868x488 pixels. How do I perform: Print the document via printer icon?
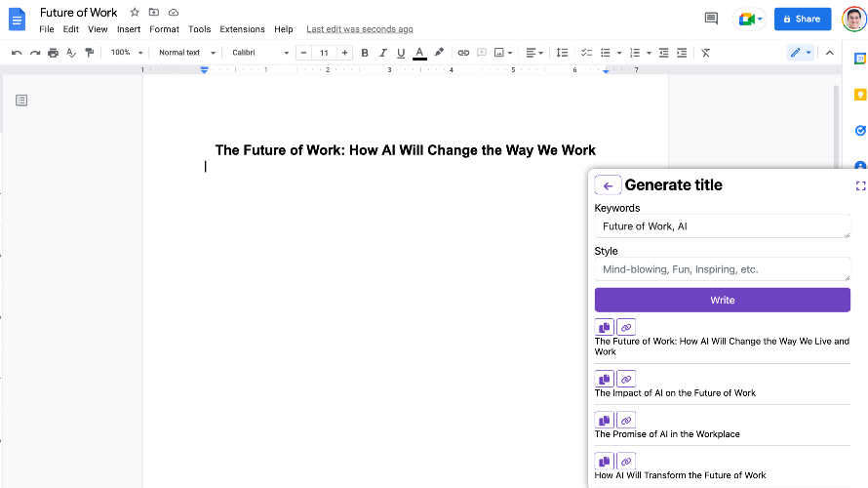click(x=53, y=53)
